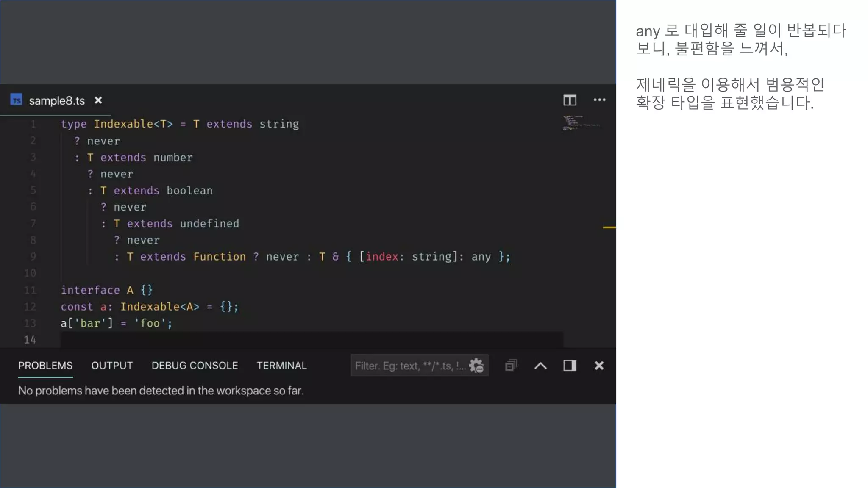This screenshot has width=868, height=488.
Task: Open the DEBUG CONSOLE tab
Action: tap(195, 366)
